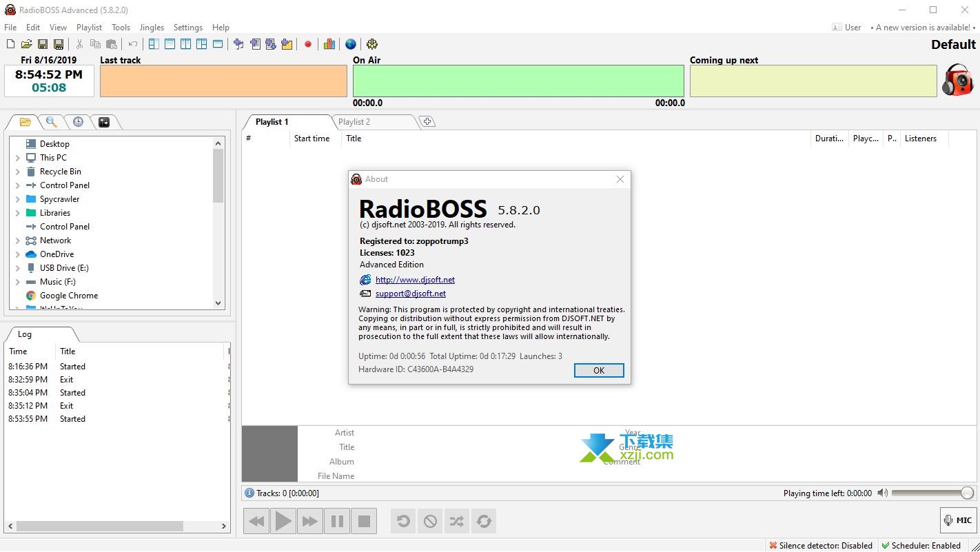
Task: Open the Playlist menu
Action: tap(89, 28)
